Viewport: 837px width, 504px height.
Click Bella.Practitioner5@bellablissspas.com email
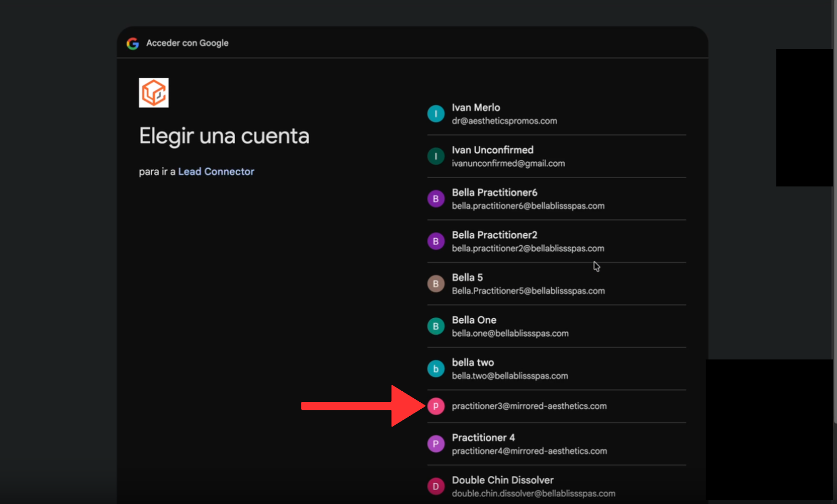(x=528, y=291)
